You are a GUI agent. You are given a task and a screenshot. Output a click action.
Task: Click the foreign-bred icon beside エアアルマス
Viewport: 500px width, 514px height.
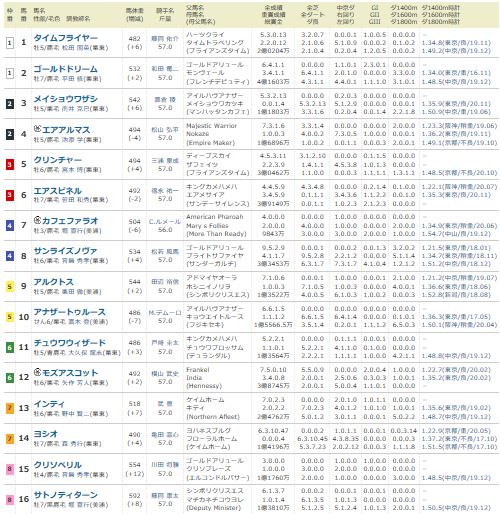37,128
